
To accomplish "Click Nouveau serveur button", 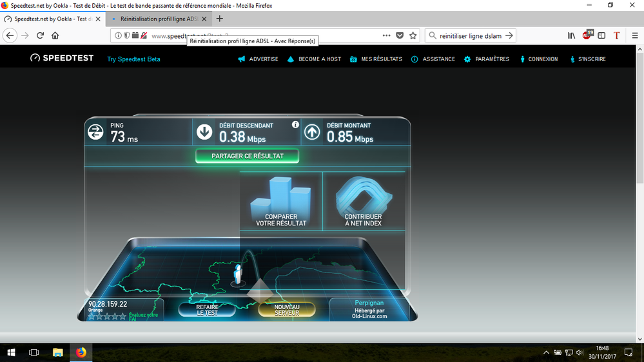I will pyautogui.click(x=287, y=310).
